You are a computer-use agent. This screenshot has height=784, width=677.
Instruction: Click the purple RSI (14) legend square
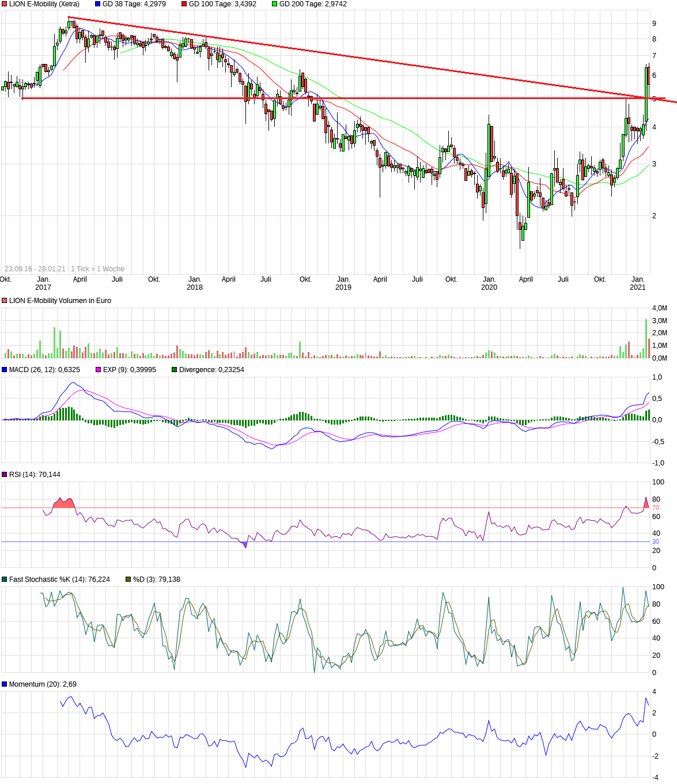click(x=5, y=475)
